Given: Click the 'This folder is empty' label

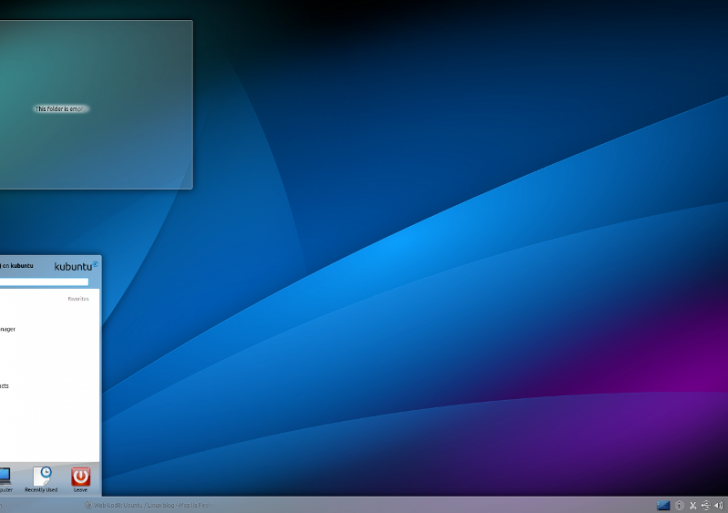Looking at the screenshot, I should (61, 109).
